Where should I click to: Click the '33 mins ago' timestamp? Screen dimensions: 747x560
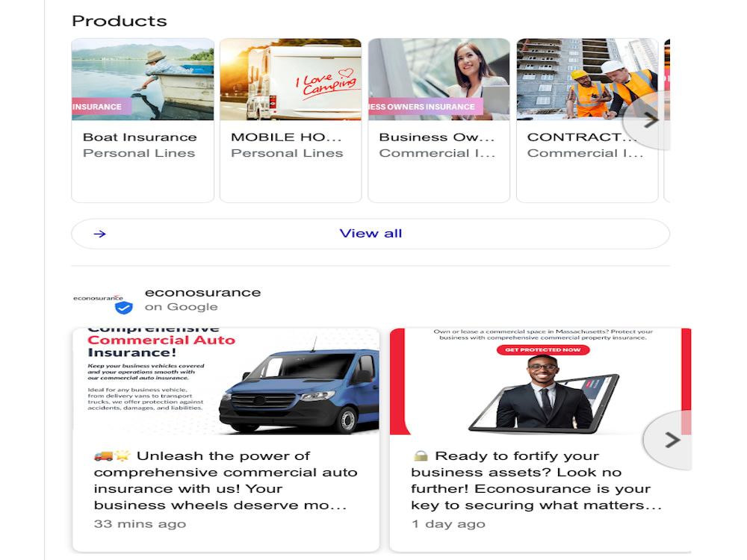click(140, 524)
